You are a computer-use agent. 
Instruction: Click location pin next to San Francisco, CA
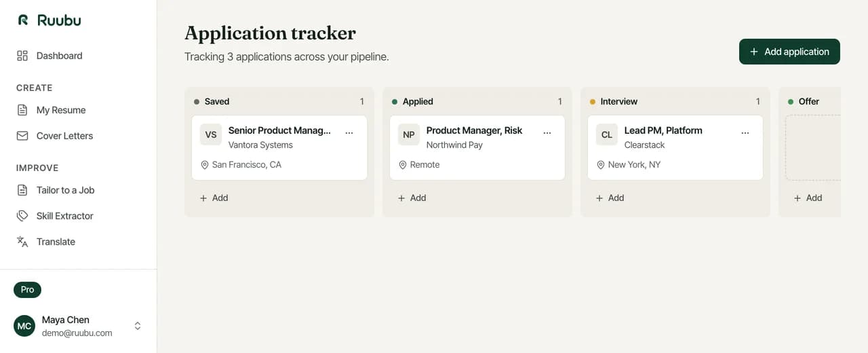(205, 165)
